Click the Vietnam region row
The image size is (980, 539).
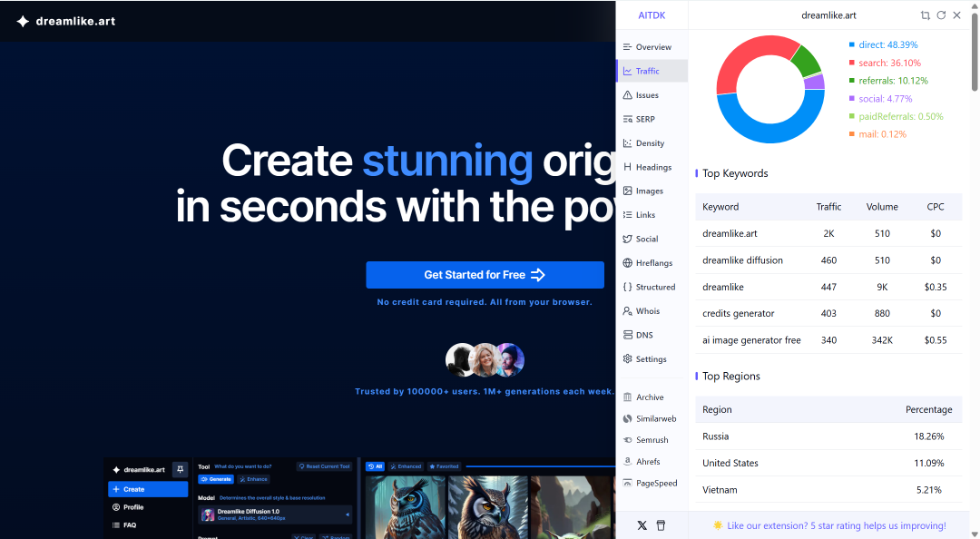pos(828,490)
